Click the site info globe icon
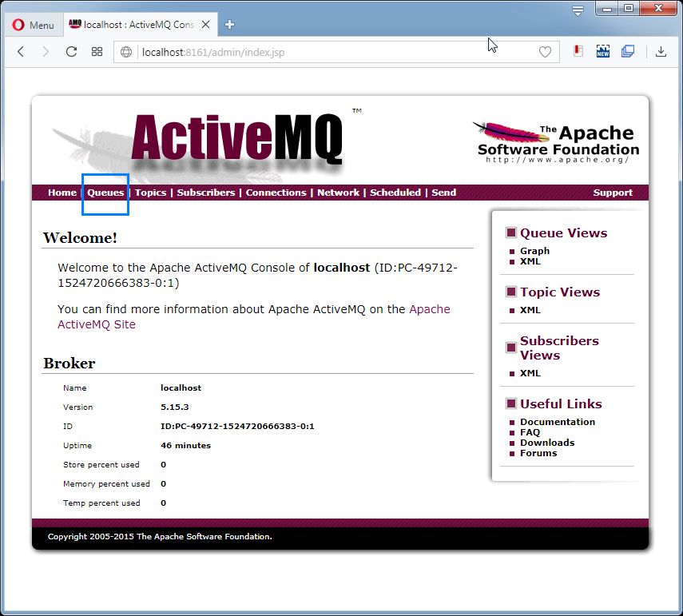This screenshot has height=616, width=683. [x=126, y=52]
